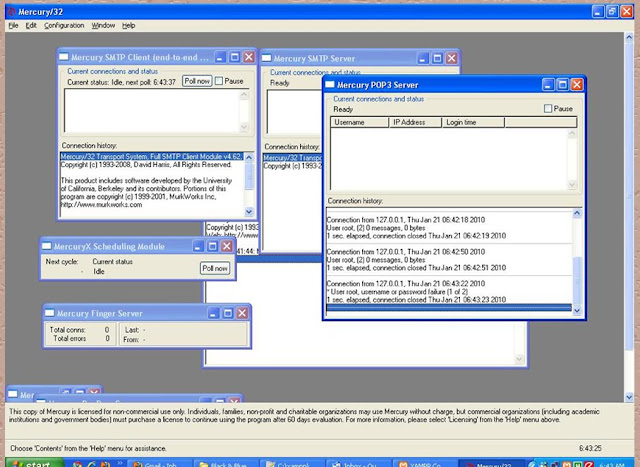Open the Edit menu
Screen dimensions: 640x467
(x=31, y=25)
